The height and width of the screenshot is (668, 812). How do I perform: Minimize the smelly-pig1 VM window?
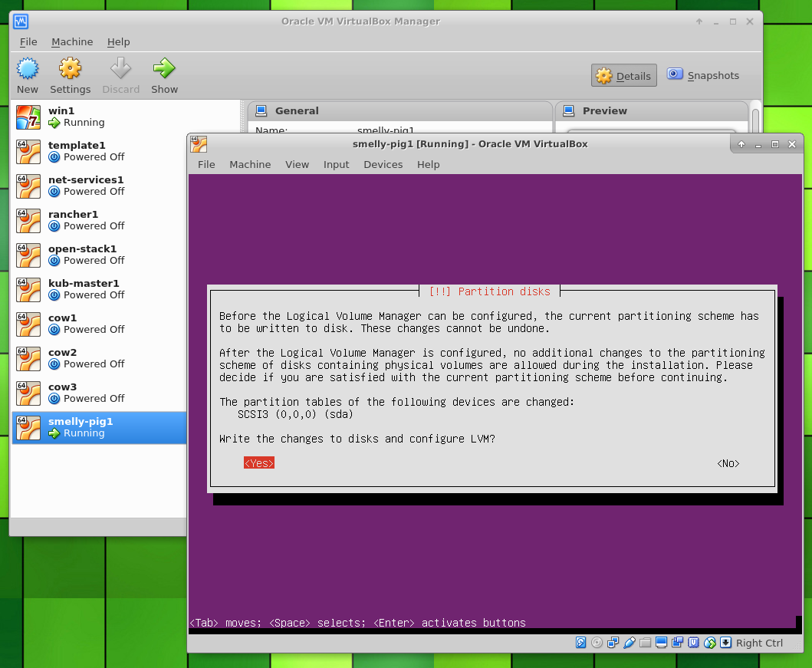click(758, 144)
